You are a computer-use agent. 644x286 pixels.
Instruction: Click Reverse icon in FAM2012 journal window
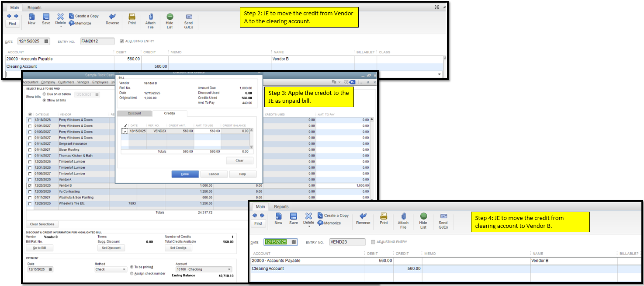[x=112, y=17]
